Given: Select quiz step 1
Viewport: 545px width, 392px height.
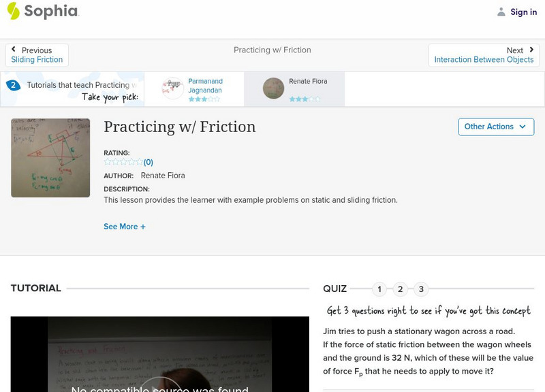Looking at the screenshot, I should pyautogui.click(x=379, y=289).
